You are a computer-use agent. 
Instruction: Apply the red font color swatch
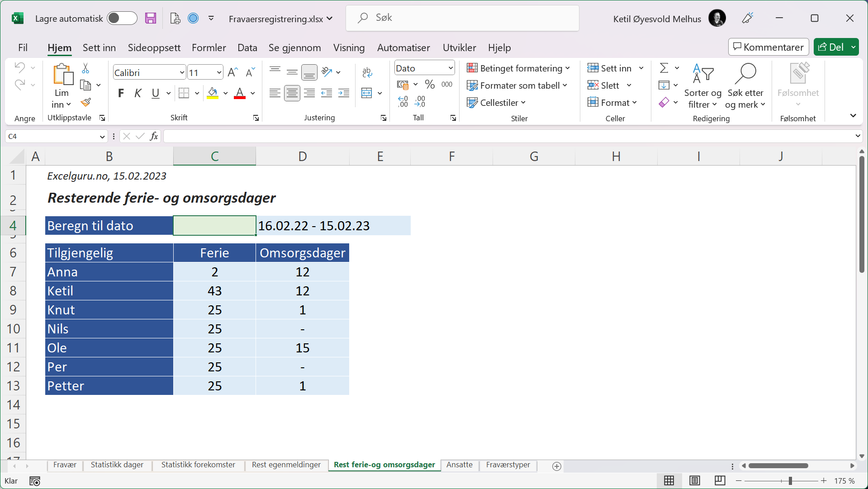point(240,94)
